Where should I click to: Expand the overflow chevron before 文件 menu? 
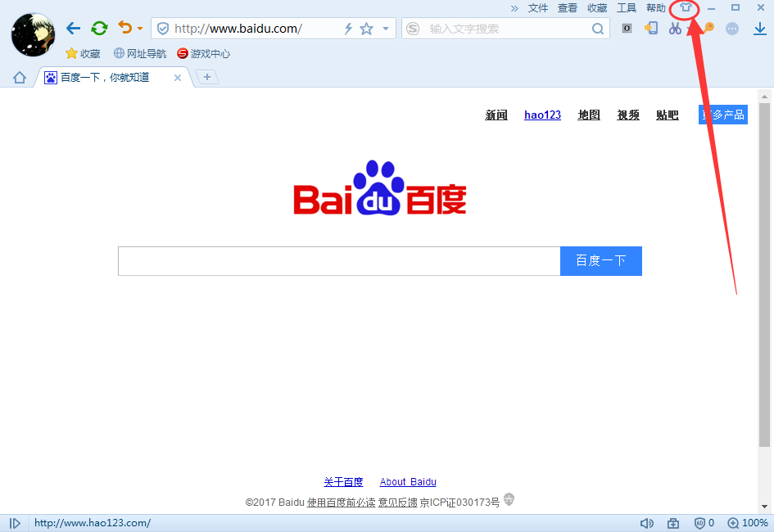pyautogui.click(x=515, y=8)
